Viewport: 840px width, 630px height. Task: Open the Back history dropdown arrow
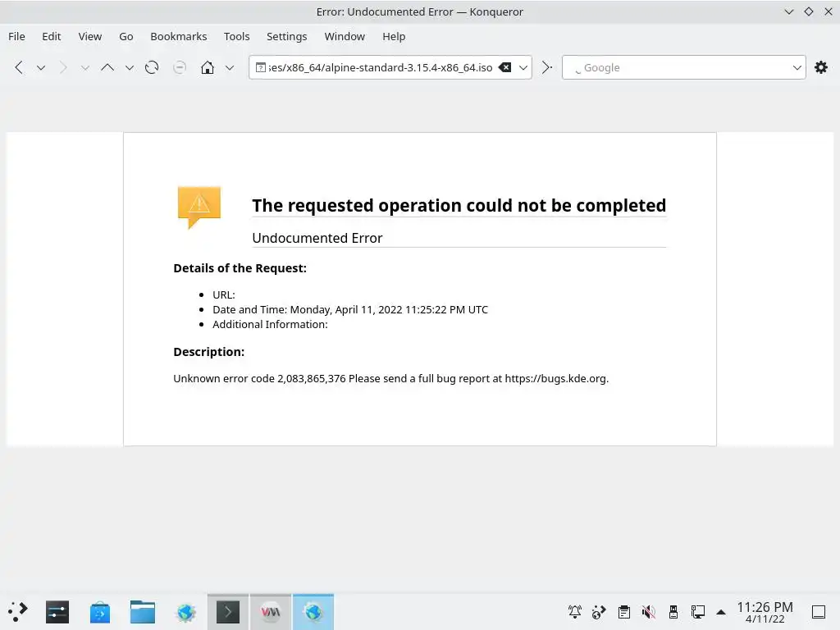click(41, 67)
